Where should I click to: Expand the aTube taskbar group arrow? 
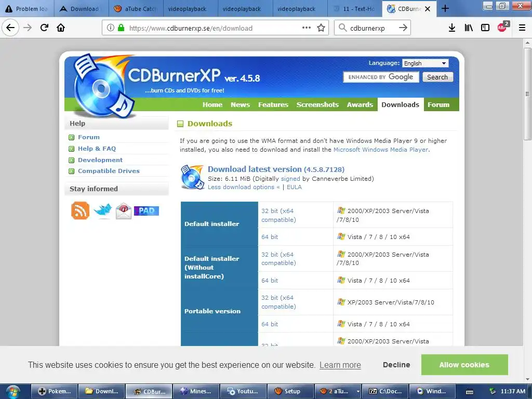tap(358, 392)
